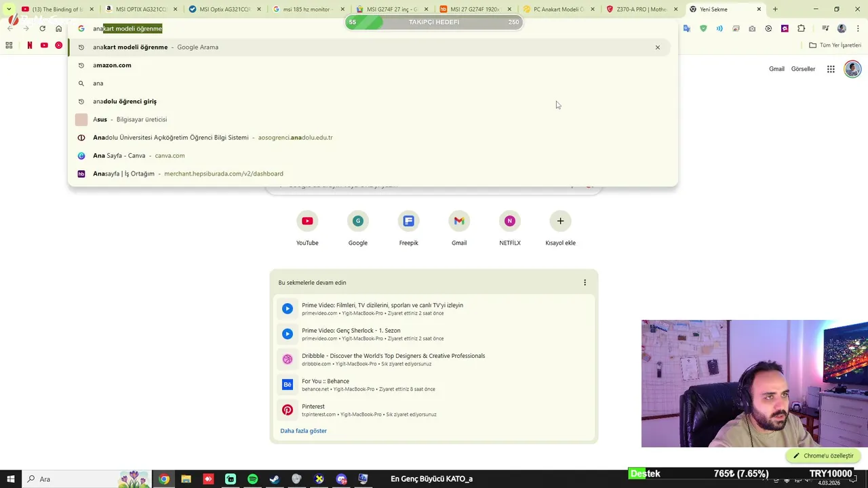Click the Daha fazla göster link
Image resolution: width=868 pixels, height=488 pixels.
[303, 431]
